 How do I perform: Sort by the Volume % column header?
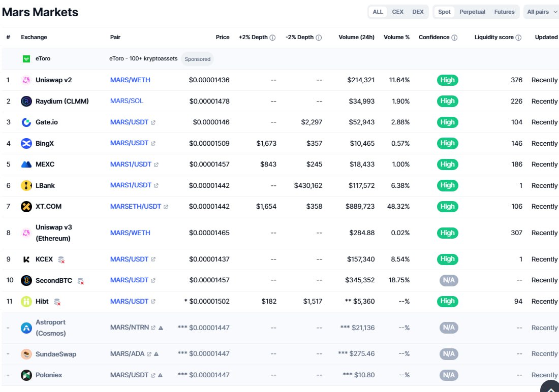pyautogui.click(x=396, y=37)
